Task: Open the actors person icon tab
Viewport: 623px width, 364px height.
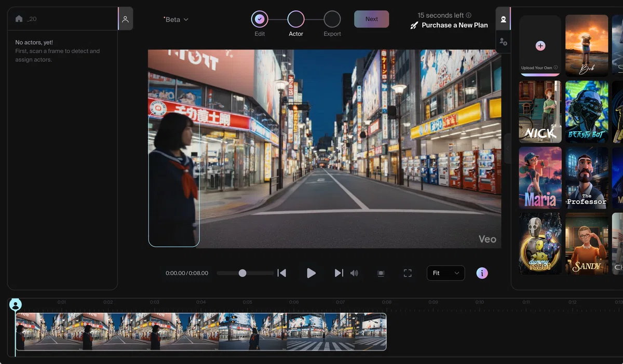Action: tap(126, 19)
